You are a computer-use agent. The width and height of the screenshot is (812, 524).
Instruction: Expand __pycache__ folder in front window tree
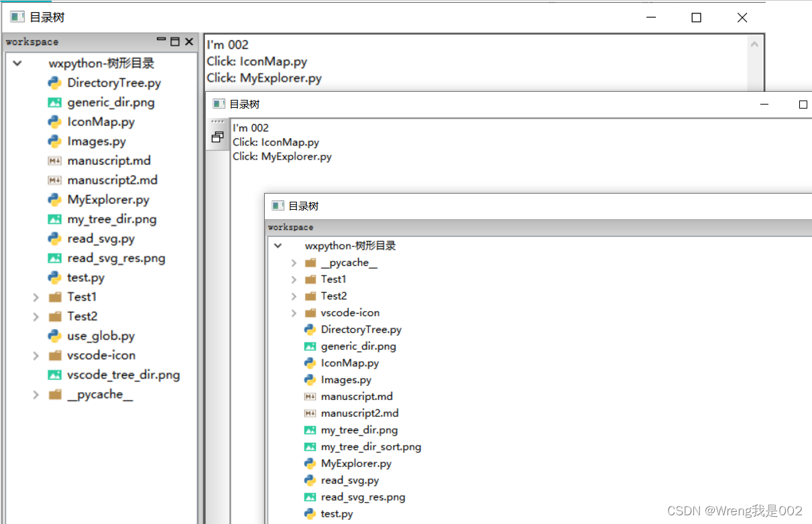pyautogui.click(x=294, y=263)
